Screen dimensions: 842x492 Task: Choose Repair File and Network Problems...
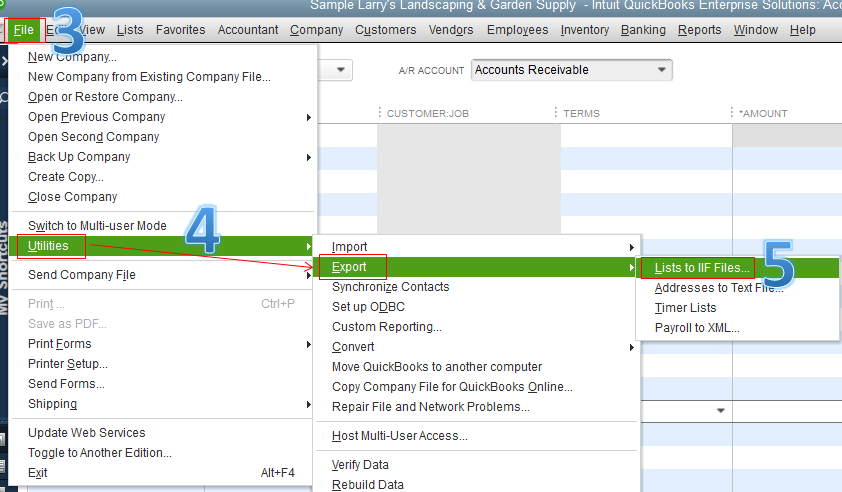431,407
